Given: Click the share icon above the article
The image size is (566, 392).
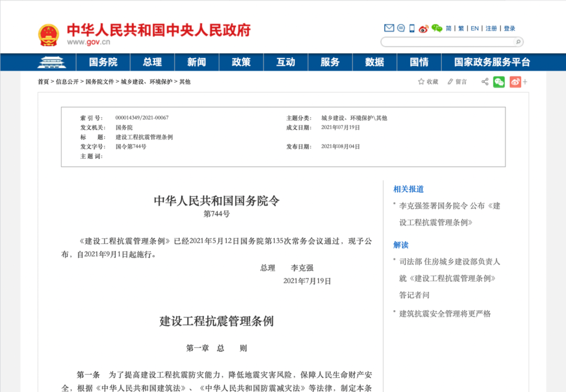Looking at the screenshot, I should coord(485,82).
